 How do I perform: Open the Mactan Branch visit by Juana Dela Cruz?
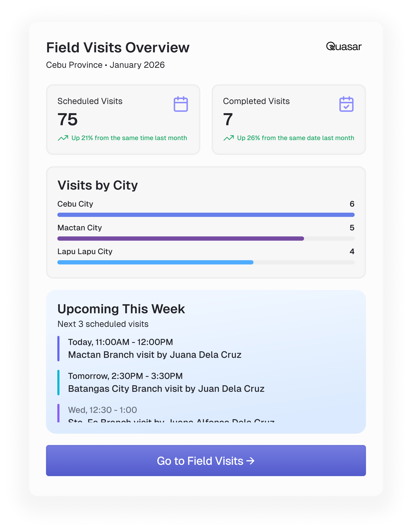click(x=154, y=355)
